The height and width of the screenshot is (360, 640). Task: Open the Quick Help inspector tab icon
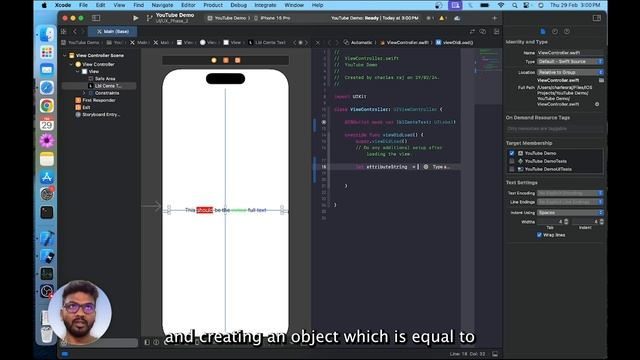pyautogui.click(x=567, y=31)
